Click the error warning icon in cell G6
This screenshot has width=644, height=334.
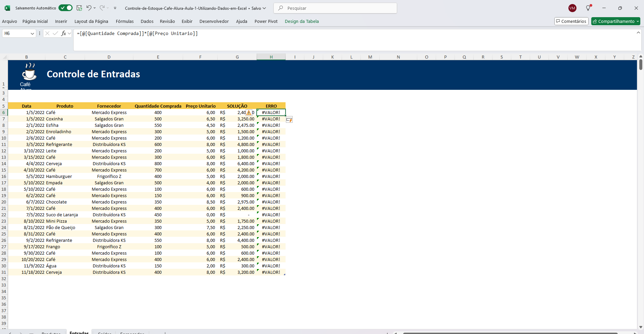point(249,112)
